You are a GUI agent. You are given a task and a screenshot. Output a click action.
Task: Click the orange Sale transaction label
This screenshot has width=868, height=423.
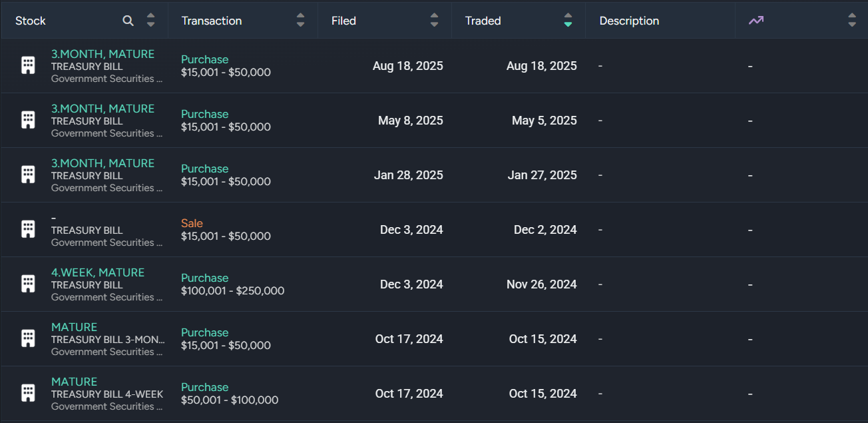[x=192, y=223]
